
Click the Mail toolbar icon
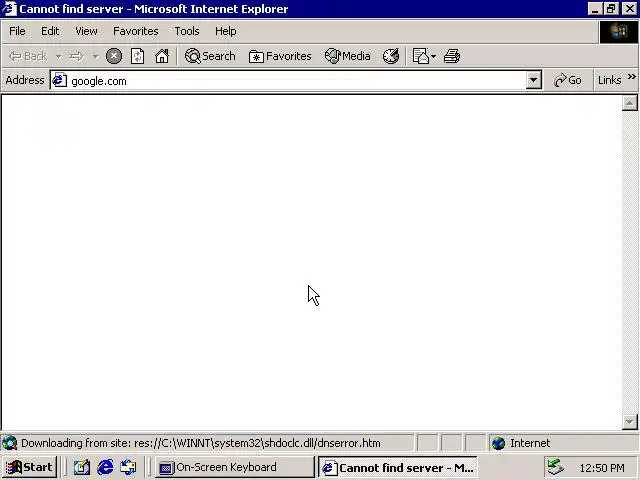[x=420, y=56]
